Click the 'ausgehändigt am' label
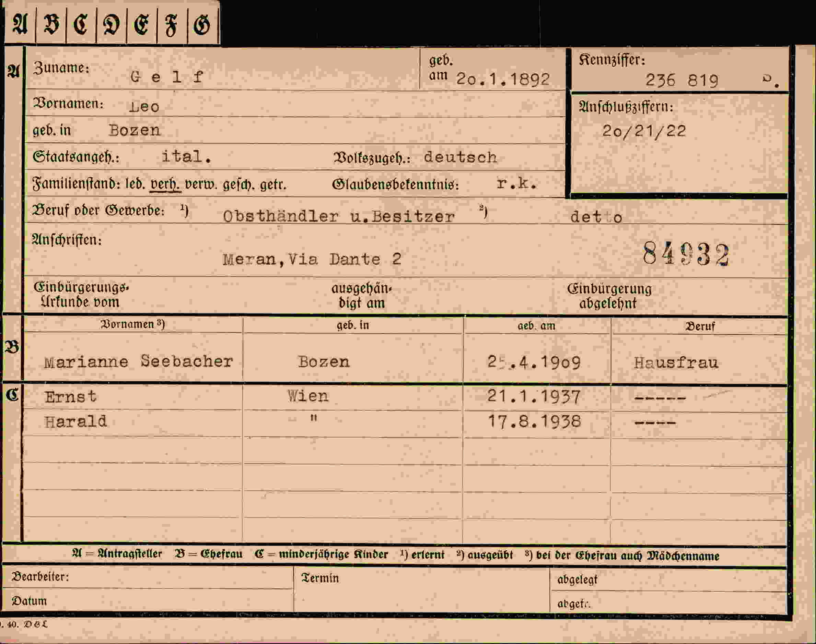This screenshot has width=816, height=644. pos(362,296)
